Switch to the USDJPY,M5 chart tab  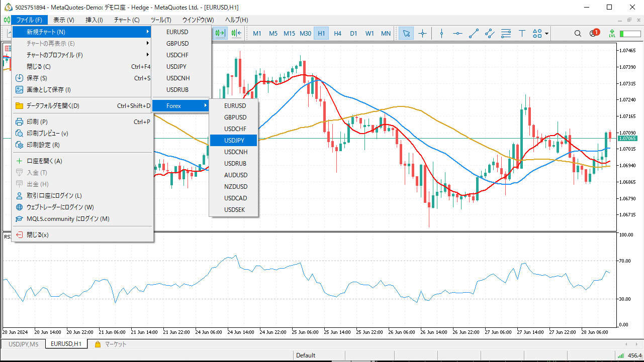point(23,344)
